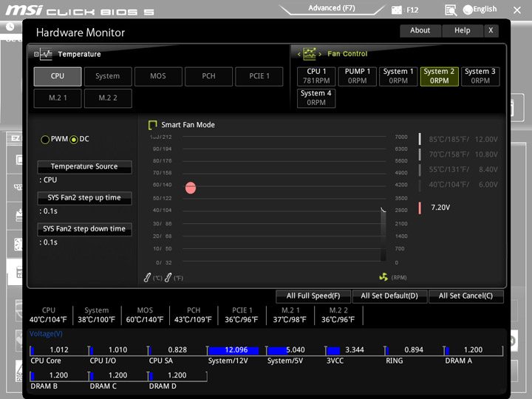Click the RING voltage value 0.894
Image resolution: width=532 pixels, height=399 pixels.
click(x=414, y=349)
